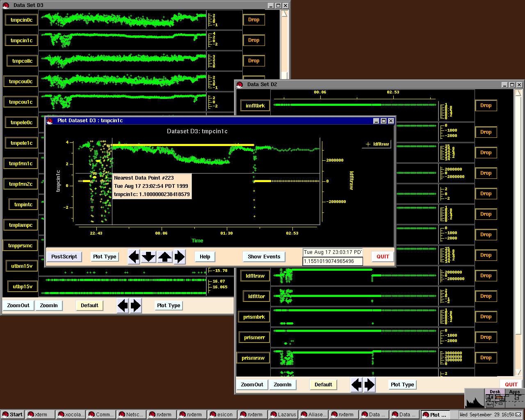Select the tmpele0c label in D3

pos(22,123)
